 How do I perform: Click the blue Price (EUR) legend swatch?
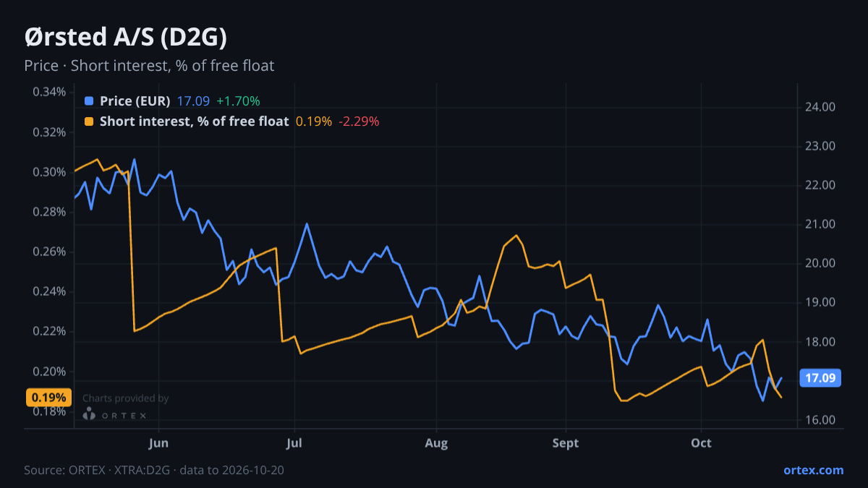tap(89, 101)
